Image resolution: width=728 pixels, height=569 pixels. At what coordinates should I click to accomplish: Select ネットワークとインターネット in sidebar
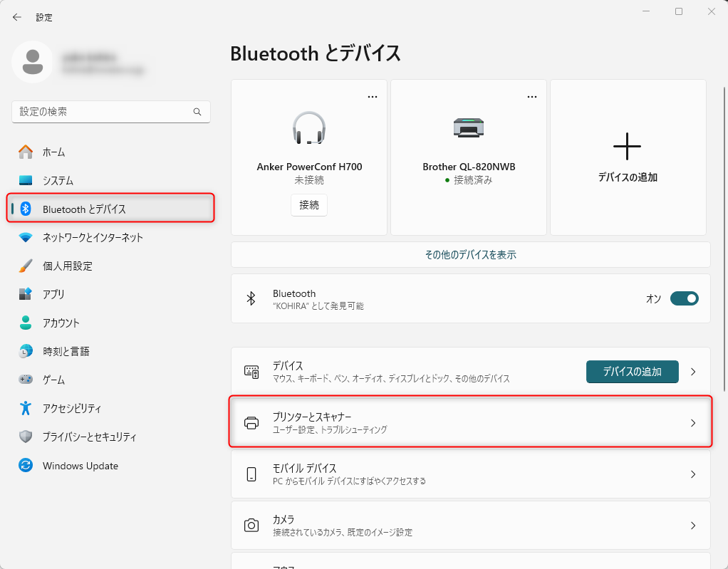pyautogui.click(x=93, y=237)
